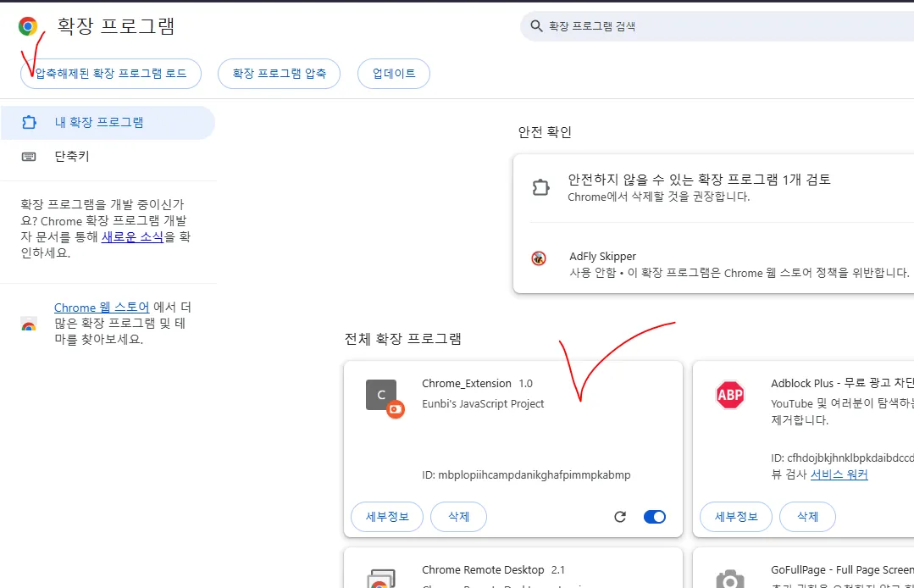914x588 pixels.
Task: Click 삭제 to remove Adblock Plus
Action: tap(808, 517)
